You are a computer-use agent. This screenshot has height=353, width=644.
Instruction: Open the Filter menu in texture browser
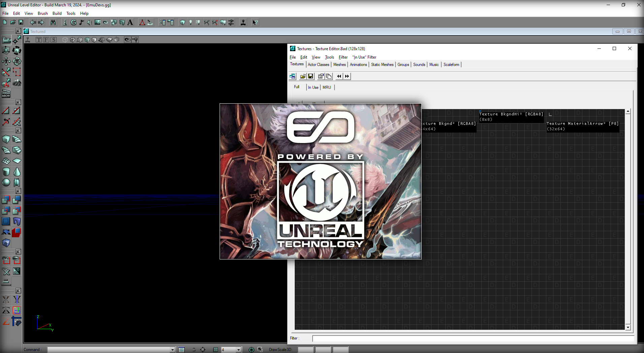343,57
